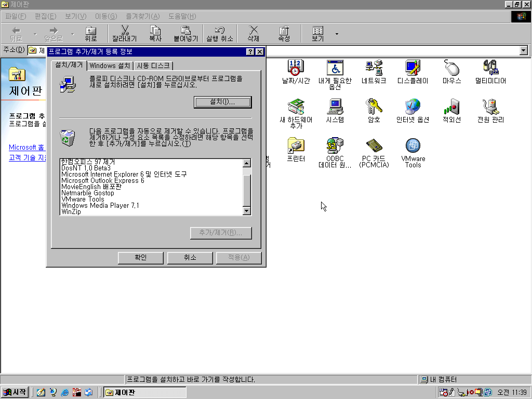
Task: Click the 붙여넣기 paste toolbar icon
Action: [x=185, y=34]
